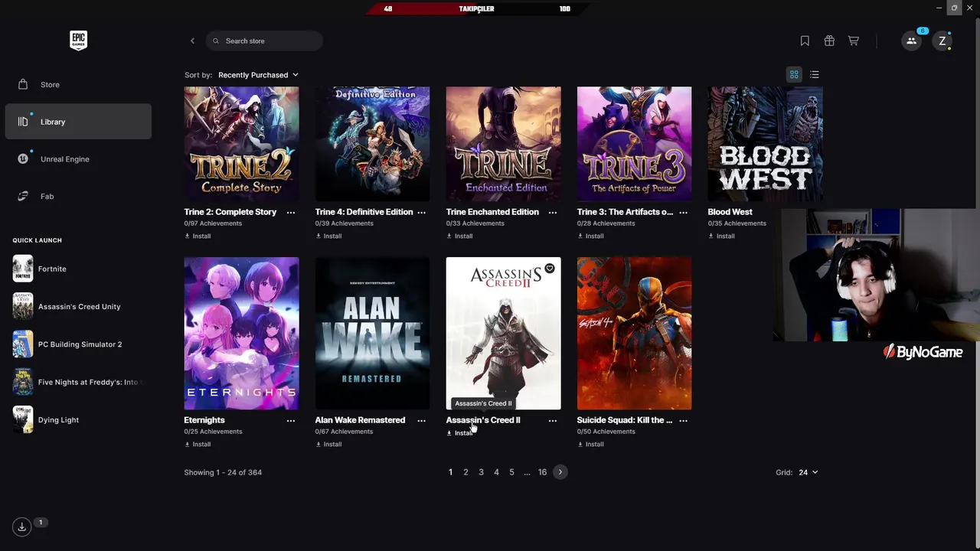
Task: Install Trine 3: The Artifacts of Power
Action: click(590, 236)
